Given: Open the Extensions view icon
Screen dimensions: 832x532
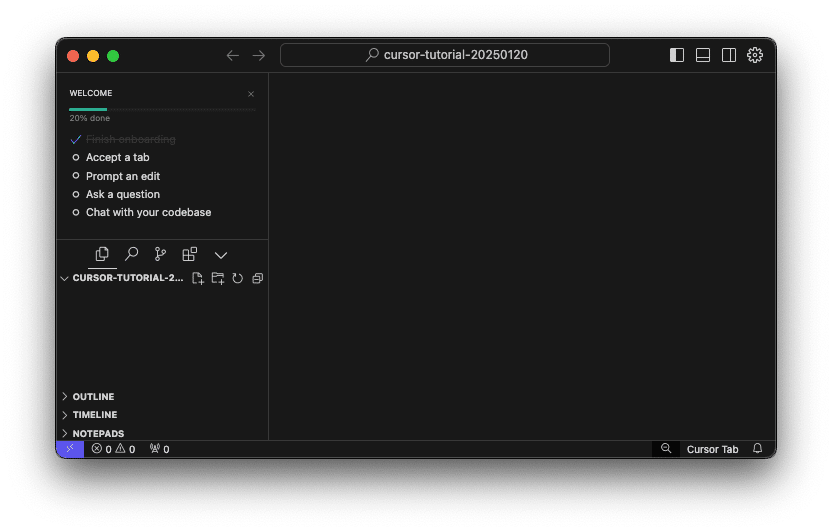Looking at the screenshot, I should pos(189,255).
